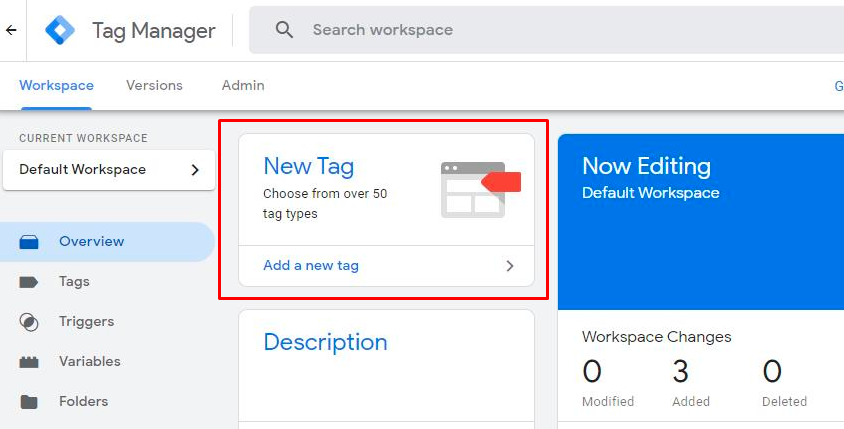Click the New Tag illustration graphic
The height and width of the screenshot is (429, 844).
click(x=480, y=189)
